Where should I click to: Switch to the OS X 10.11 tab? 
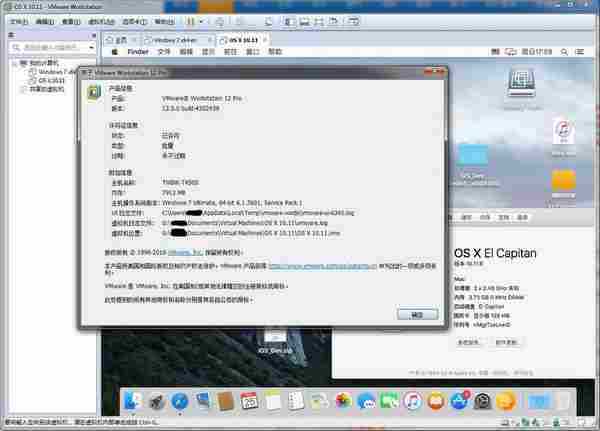[x=241, y=38]
